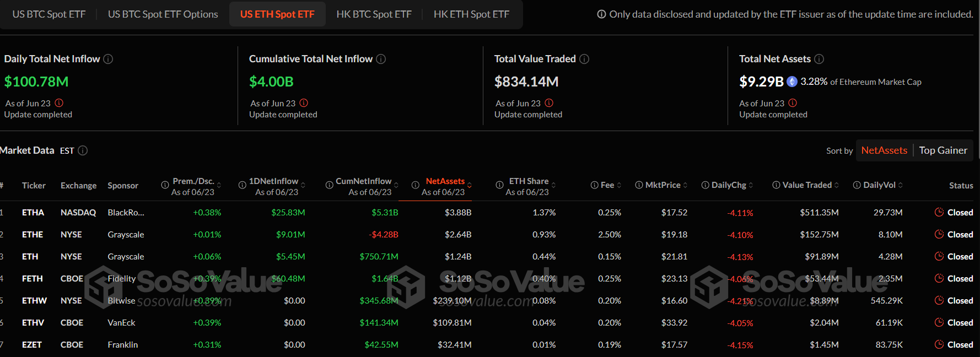Click the closed clock icon in EZET row
Image resolution: width=980 pixels, height=357 pixels.
pyautogui.click(x=939, y=344)
